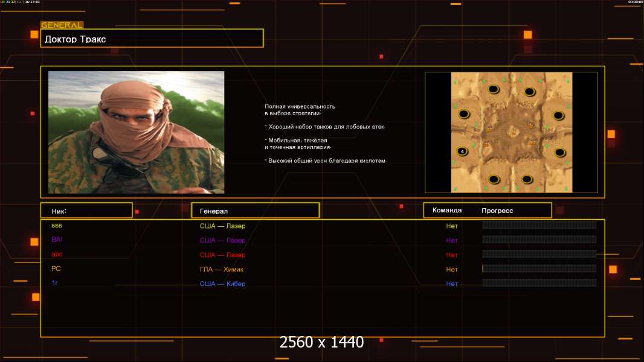Click the Doctor Thrax masked portrait
Screen dimensions: 644x362
[x=136, y=132]
